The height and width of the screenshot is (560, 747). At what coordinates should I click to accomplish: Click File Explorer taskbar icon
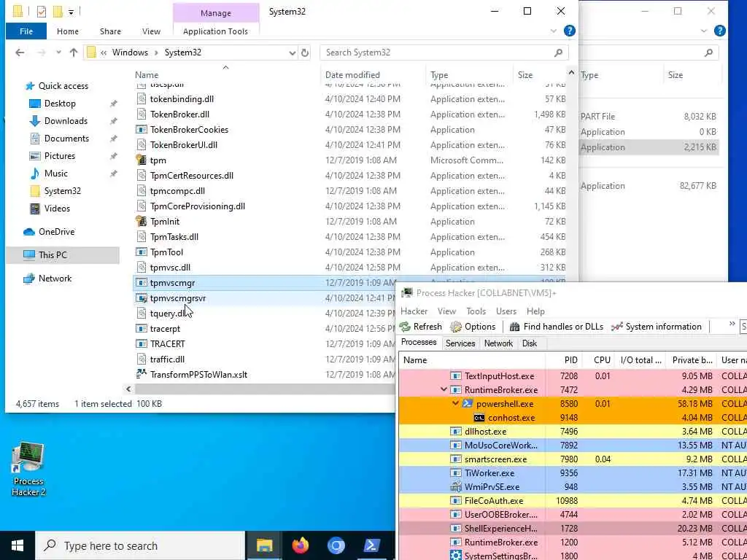coord(264,545)
